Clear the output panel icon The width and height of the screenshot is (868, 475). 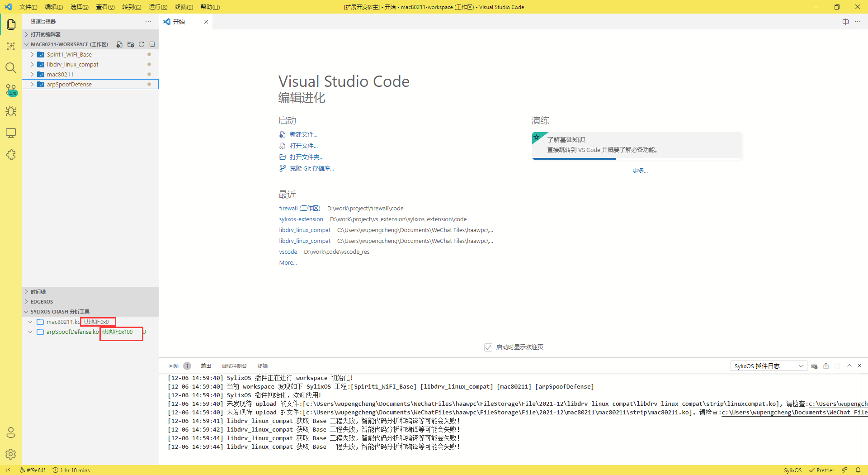(x=814, y=366)
